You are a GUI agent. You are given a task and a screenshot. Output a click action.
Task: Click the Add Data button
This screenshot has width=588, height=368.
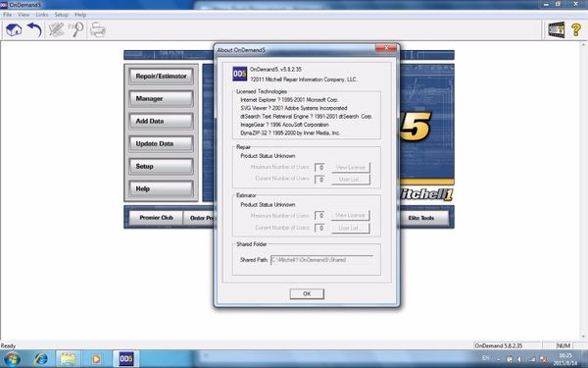(162, 122)
